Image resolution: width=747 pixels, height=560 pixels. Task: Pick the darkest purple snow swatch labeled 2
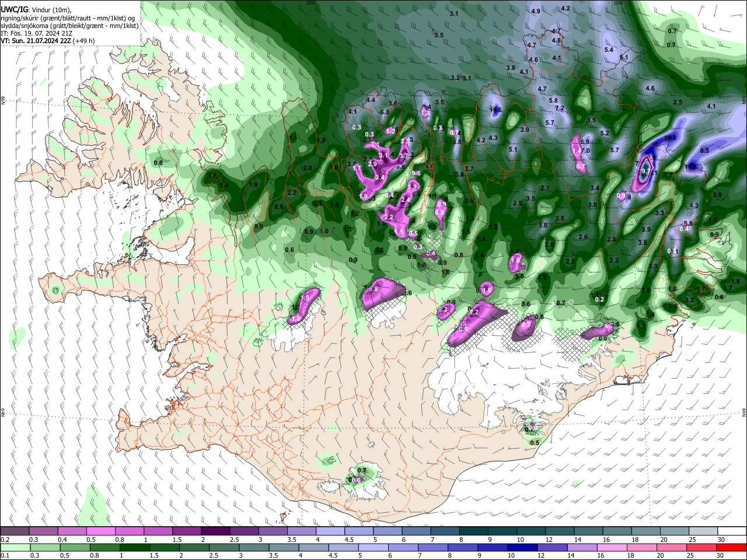[x=215, y=531]
